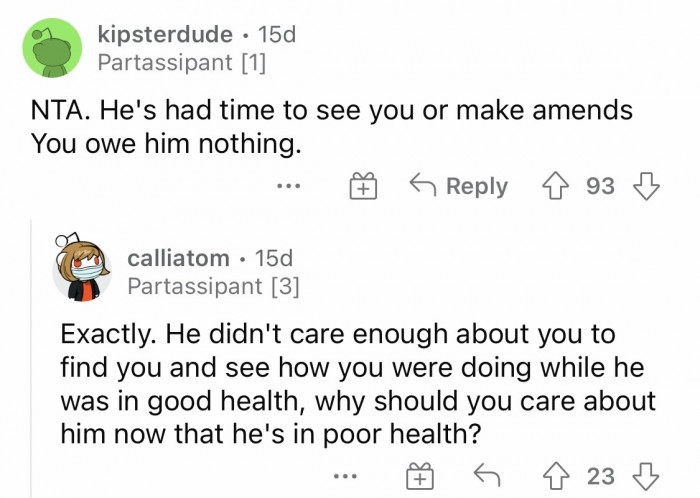Image resolution: width=700 pixels, height=498 pixels.
Task: Downvote kipsterdude's comment
Action: (647, 186)
